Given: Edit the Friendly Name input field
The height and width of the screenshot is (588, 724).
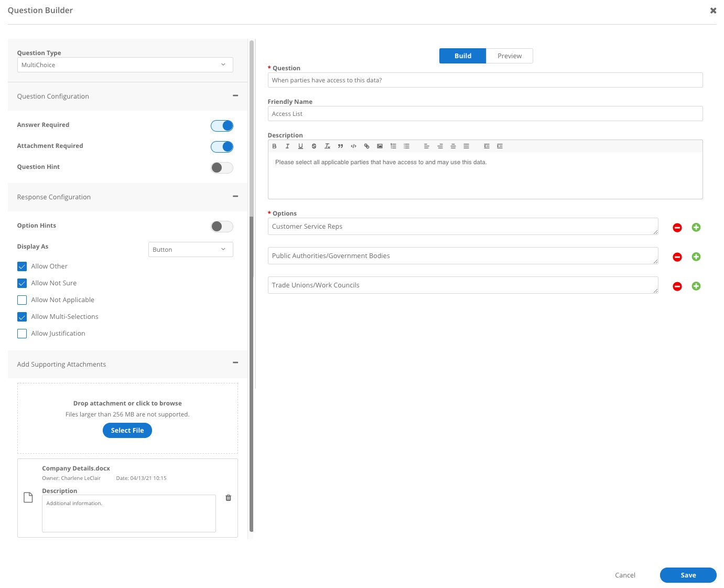Looking at the screenshot, I should 485,113.
